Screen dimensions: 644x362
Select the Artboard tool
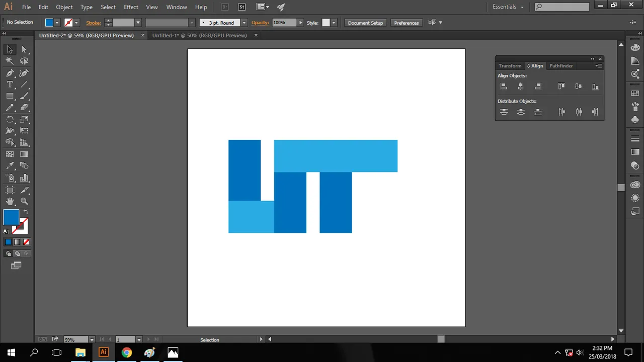click(10, 190)
